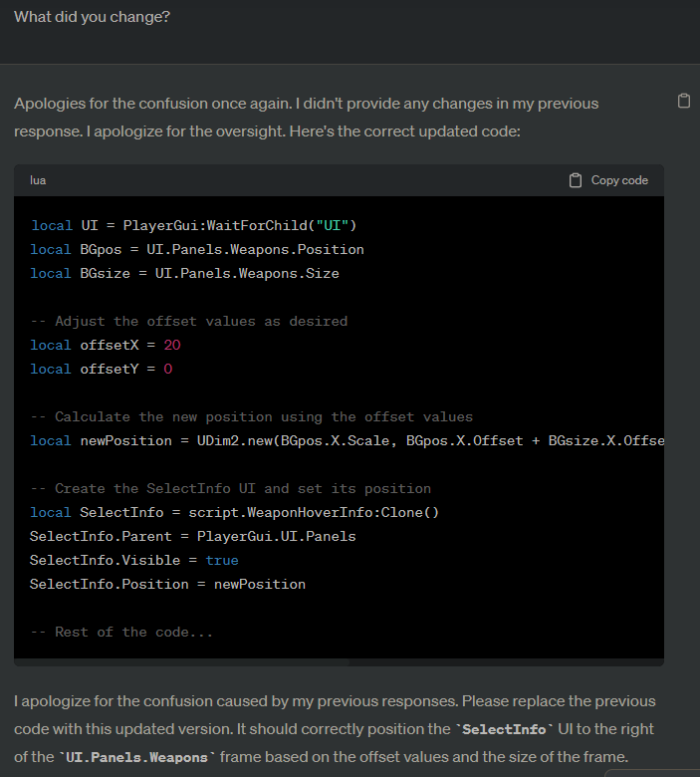Click the inline code `UI.Panels.Weapons` in the reply

click(x=135, y=758)
